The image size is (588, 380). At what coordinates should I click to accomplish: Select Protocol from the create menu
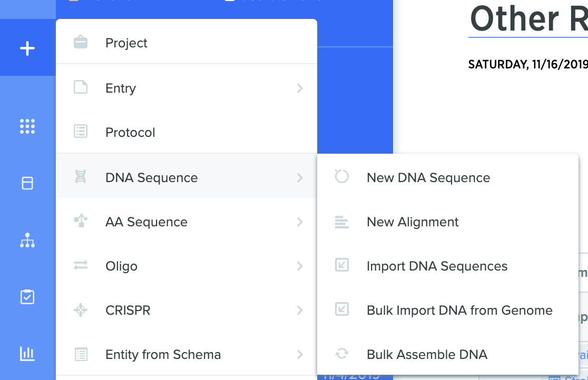187,132
